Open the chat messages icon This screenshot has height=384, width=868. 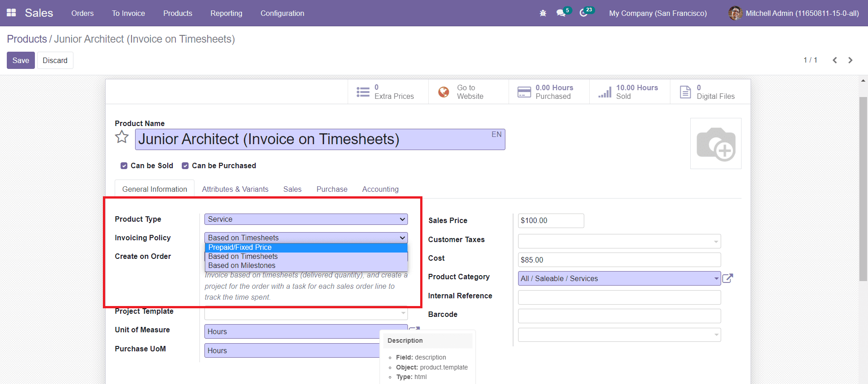tap(561, 13)
